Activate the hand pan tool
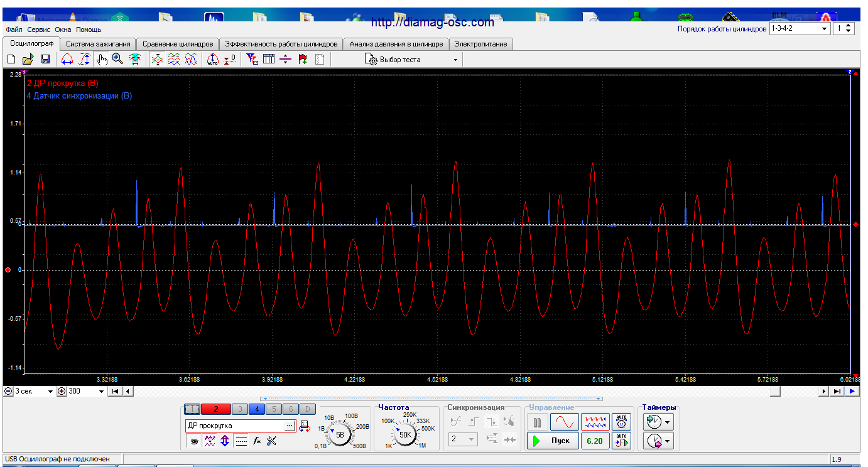The height and width of the screenshot is (467, 868). point(102,59)
